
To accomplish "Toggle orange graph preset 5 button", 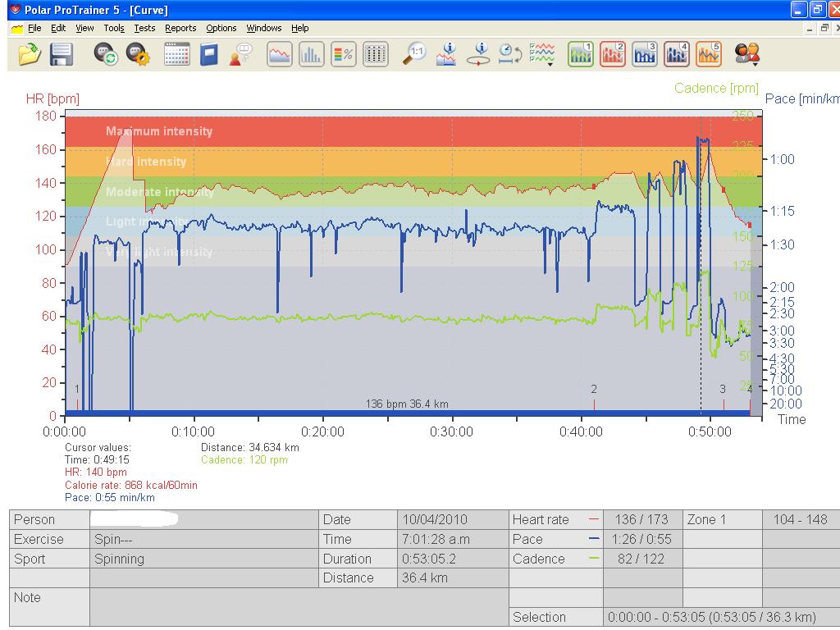I will click(709, 54).
